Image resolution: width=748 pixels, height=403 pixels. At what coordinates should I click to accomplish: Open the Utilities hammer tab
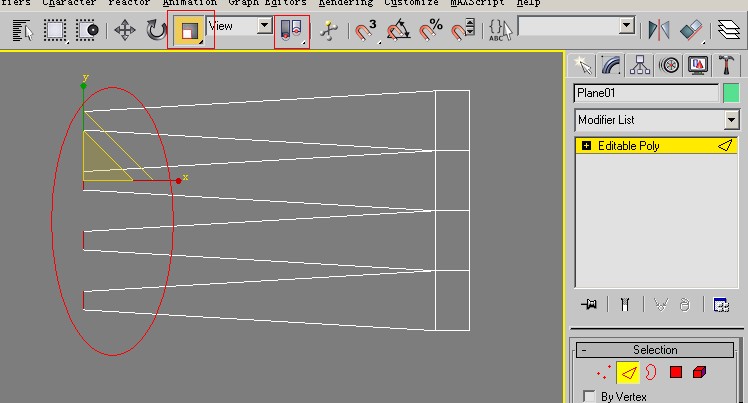(727, 66)
